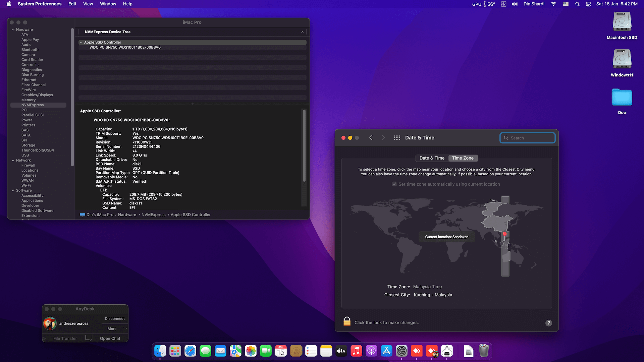Viewport: 644px width, 362px height.
Task: Collapse the Software section in the sidebar
Action: tap(13, 190)
